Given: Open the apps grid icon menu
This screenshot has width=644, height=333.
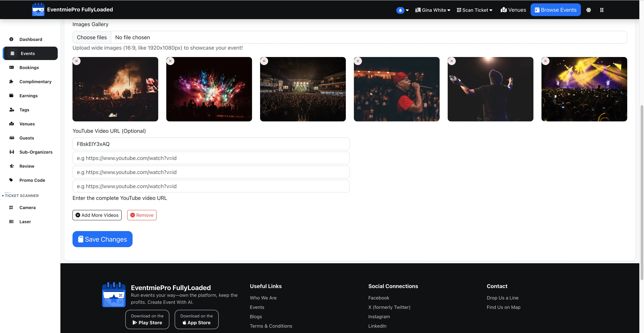Looking at the screenshot, I should coord(602,10).
